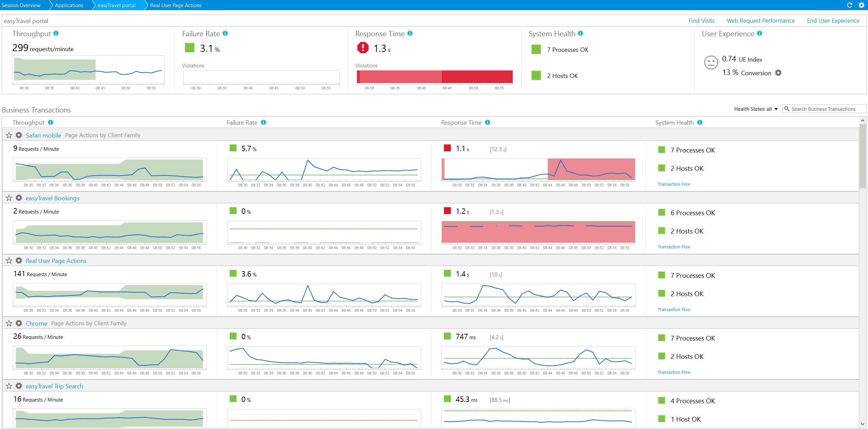Click Business Transactions Throughput column info icon
Screen dimensions: 868x429
click(x=51, y=122)
